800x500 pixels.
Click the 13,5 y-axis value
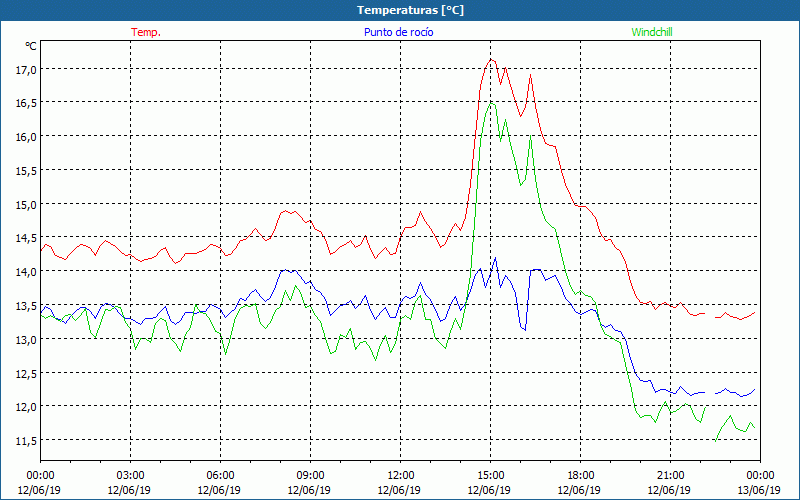(26, 306)
